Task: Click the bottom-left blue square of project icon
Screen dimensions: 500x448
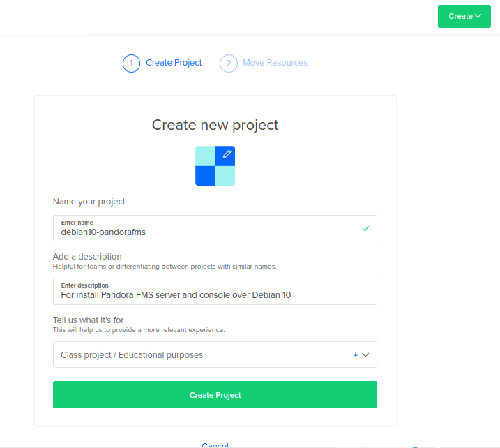Action: point(205,176)
